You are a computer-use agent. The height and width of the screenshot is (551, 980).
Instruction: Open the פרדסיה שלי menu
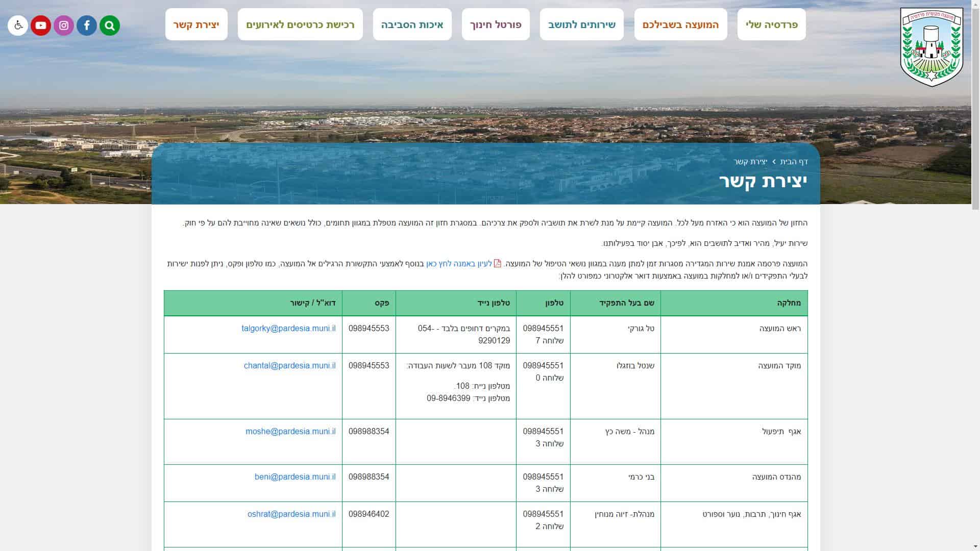pyautogui.click(x=771, y=24)
